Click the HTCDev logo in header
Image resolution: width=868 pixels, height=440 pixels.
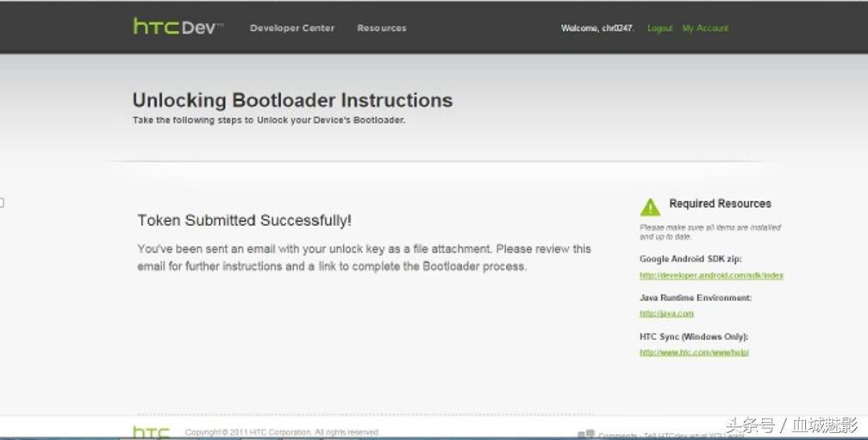click(x=178, y=27)
